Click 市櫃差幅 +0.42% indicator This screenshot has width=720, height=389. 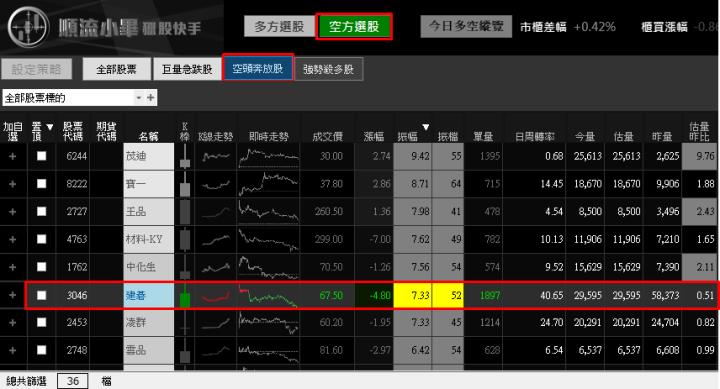click(x=568, y=27)
